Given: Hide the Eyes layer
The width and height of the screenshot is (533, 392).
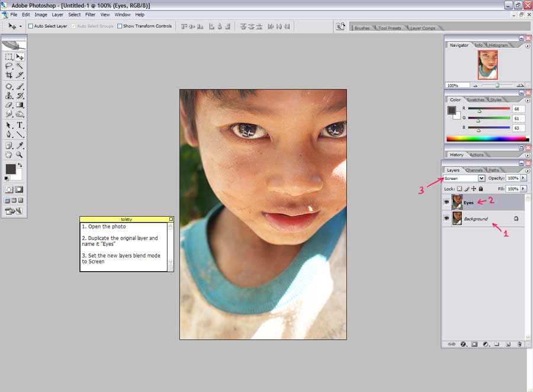Looking at the screenshot, I should click(446, 202).
